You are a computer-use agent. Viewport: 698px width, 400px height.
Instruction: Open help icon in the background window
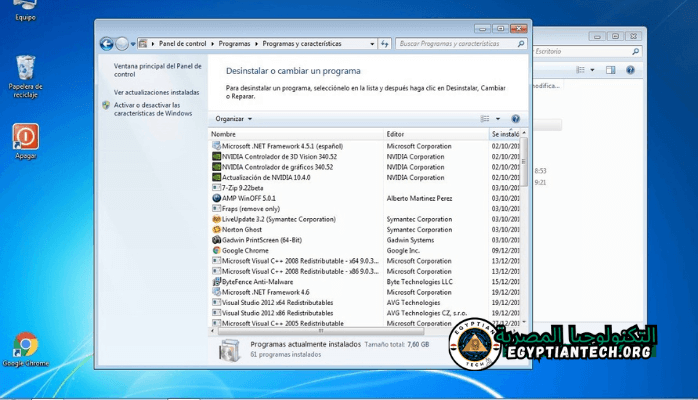coord(630,70)
